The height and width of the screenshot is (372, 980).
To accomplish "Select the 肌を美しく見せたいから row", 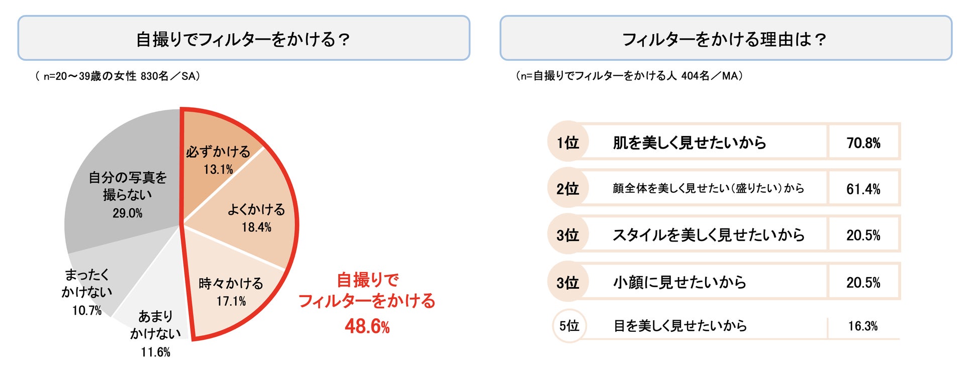I will (x=689, y=143).
